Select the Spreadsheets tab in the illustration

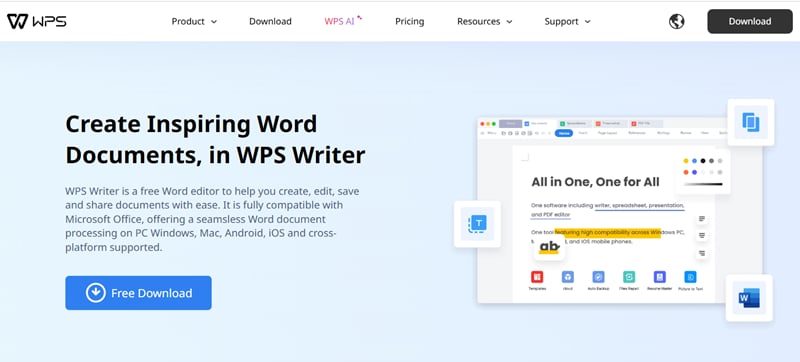575,123
